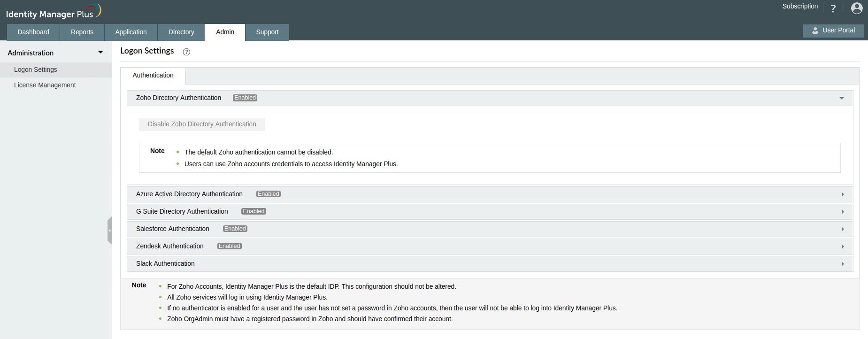Click note "Users can use Zoho accounts credentials"
Image resolution: width=868 pixels, height=339 pixels.
tap(291, 164)
